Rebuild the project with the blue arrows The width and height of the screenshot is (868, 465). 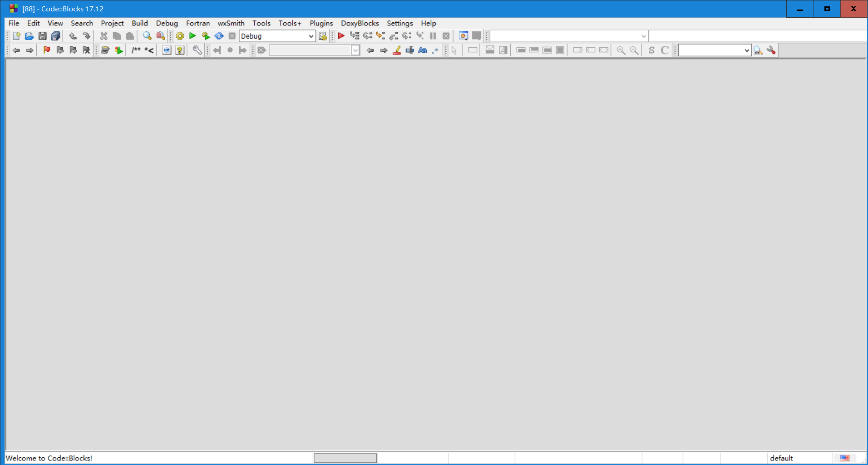(219, 36)
